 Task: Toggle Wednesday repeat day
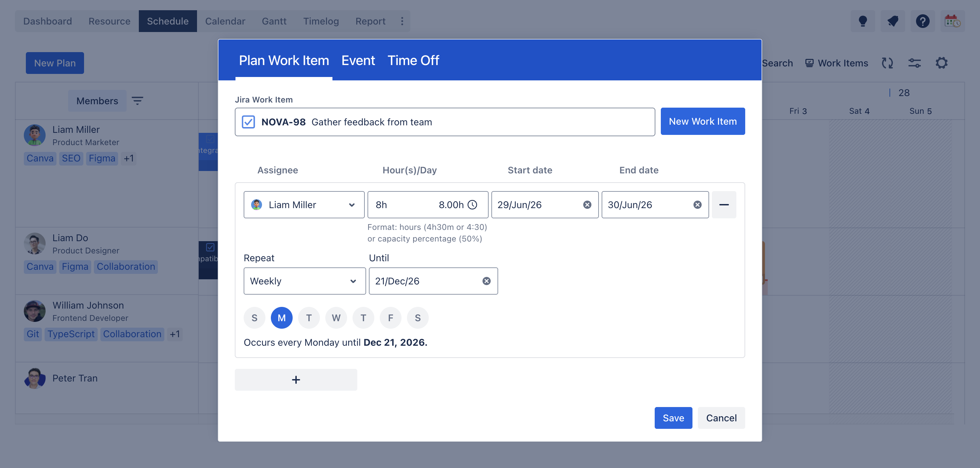336,318
